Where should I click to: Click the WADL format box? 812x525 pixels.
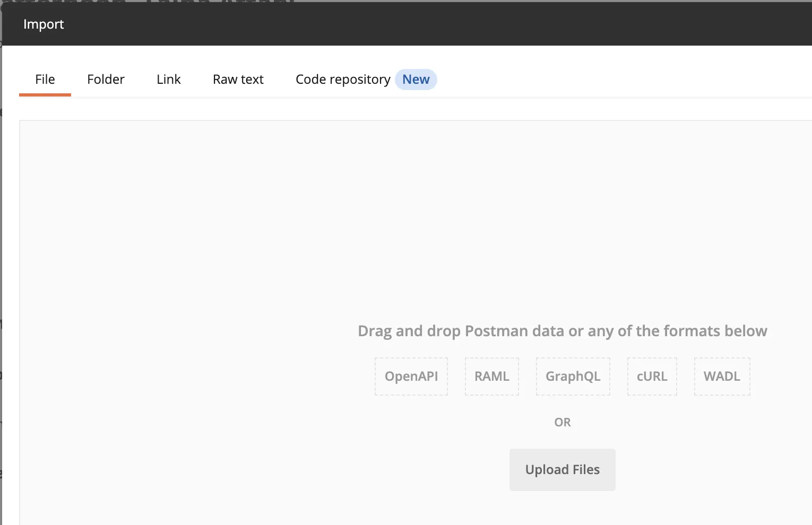tap(722, 377)
